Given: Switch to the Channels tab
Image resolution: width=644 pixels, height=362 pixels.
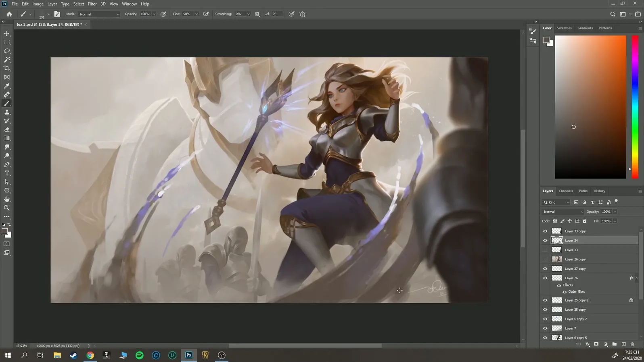Looking at the screenshot, I should click(x=565, y=191).
